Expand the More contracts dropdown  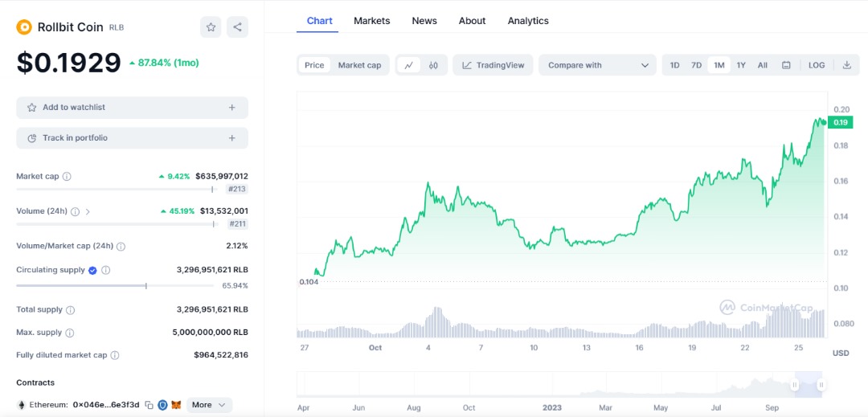click(x=209, y=405)
